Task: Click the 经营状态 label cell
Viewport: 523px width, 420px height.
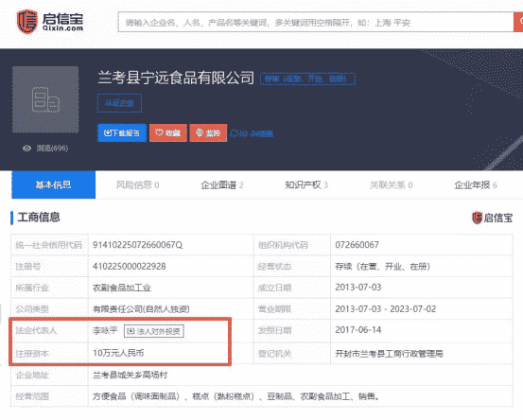Action: [292, 266]
